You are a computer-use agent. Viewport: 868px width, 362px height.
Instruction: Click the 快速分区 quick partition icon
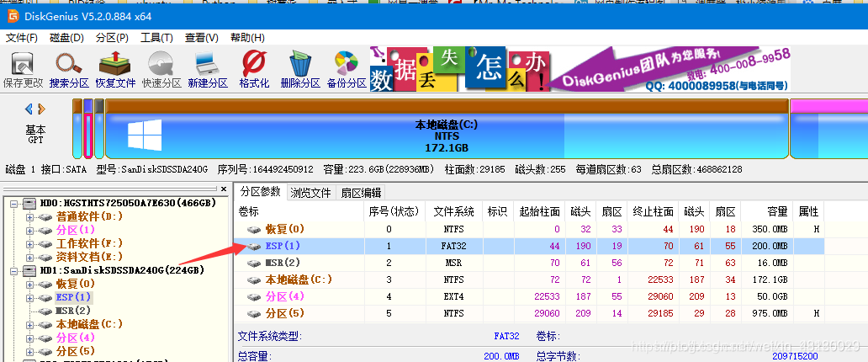pos(161,64)
